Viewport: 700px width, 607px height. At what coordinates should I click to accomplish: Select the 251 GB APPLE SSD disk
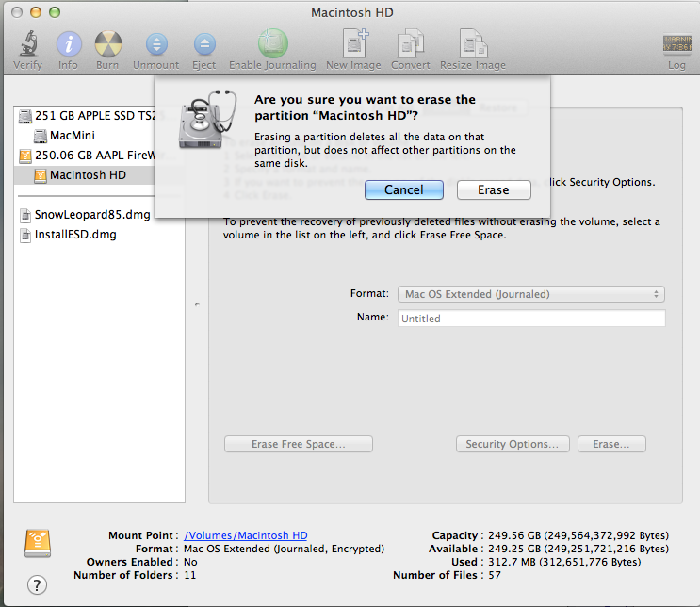click(87, 116)
